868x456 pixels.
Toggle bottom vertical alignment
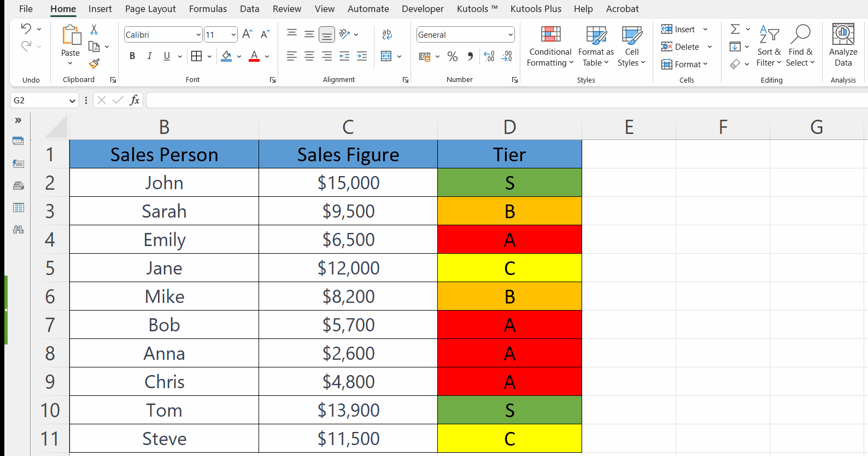(x=326, y=34)
